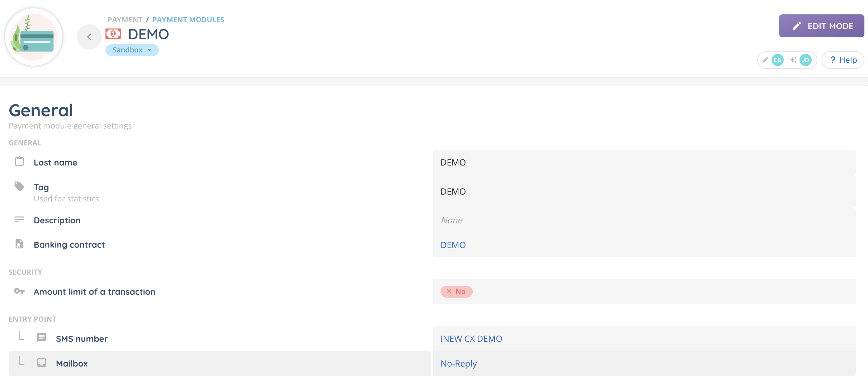Open the Help button
This screenshot has width=868, height=382.
pos(843,60)
